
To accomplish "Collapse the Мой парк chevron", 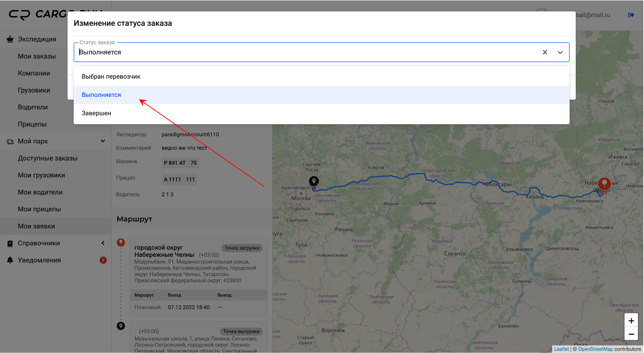I will point(103,141).
